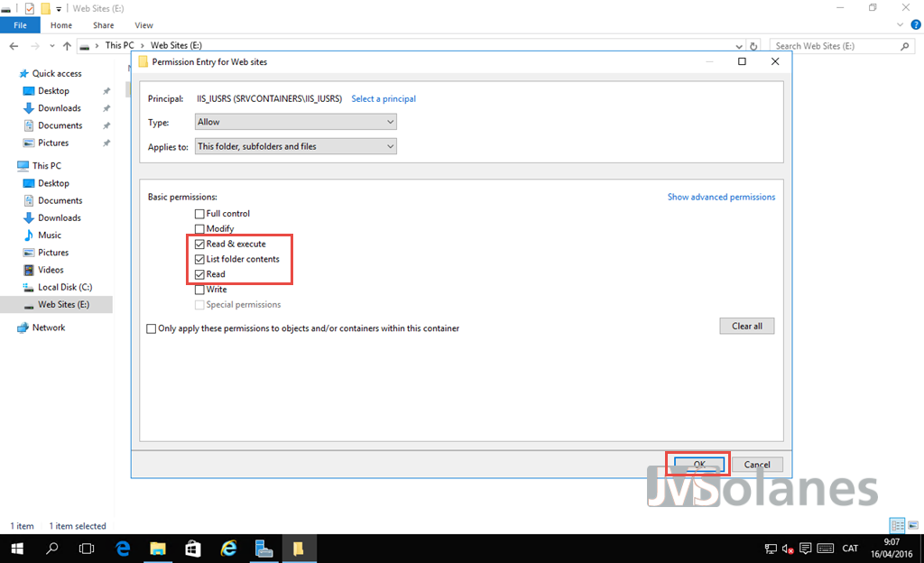Toggle List folder contents checkbox

point(199,259)
